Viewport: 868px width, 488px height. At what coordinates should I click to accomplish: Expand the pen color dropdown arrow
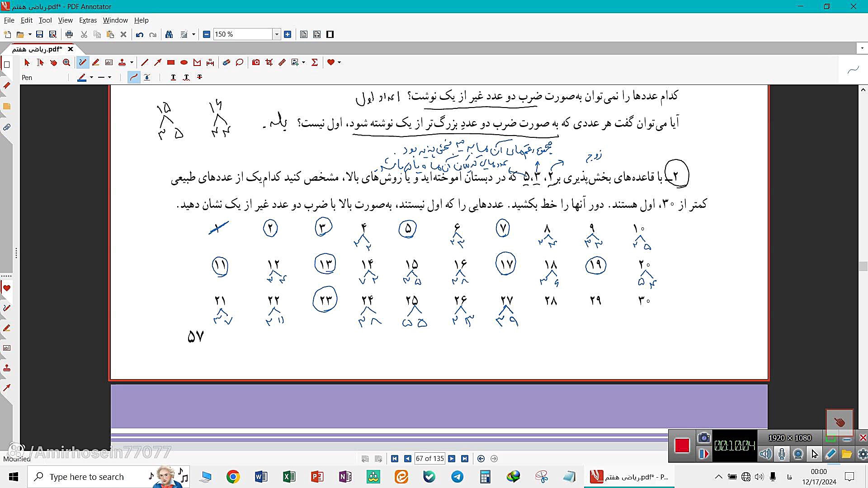point(92,78)
